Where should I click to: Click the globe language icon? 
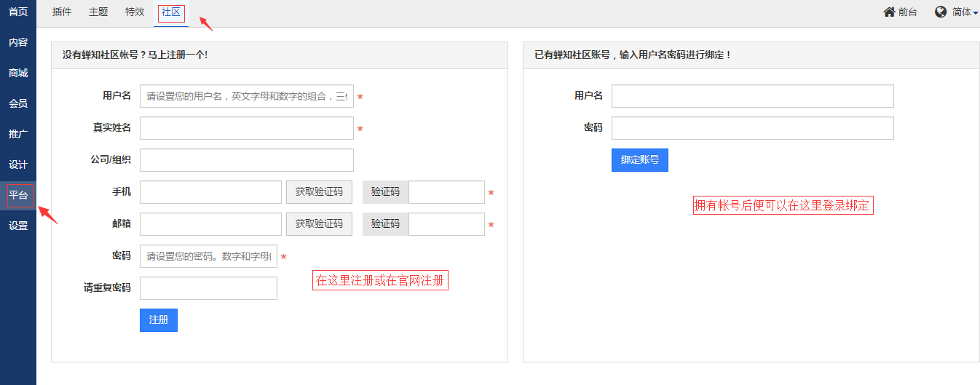(941, 12)
